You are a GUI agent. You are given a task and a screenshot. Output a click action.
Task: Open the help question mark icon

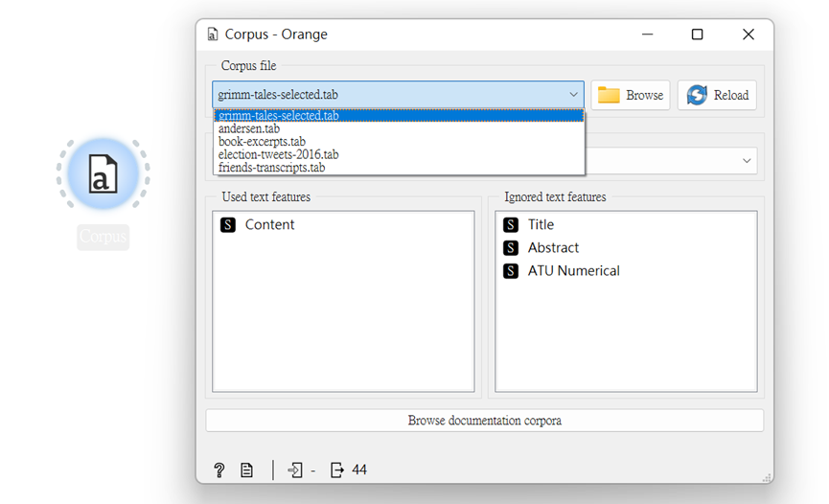219,470
